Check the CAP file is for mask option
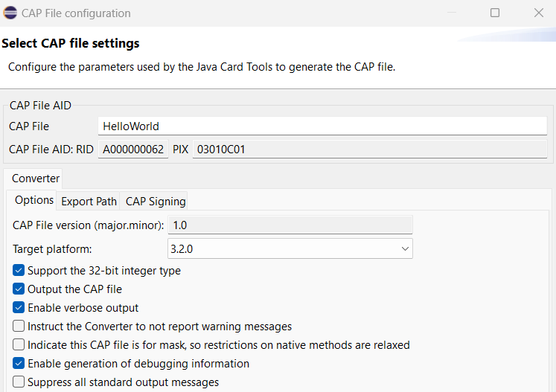Viewport: 556px width, 392px height. pyautogui.click(x=19, y=344)
